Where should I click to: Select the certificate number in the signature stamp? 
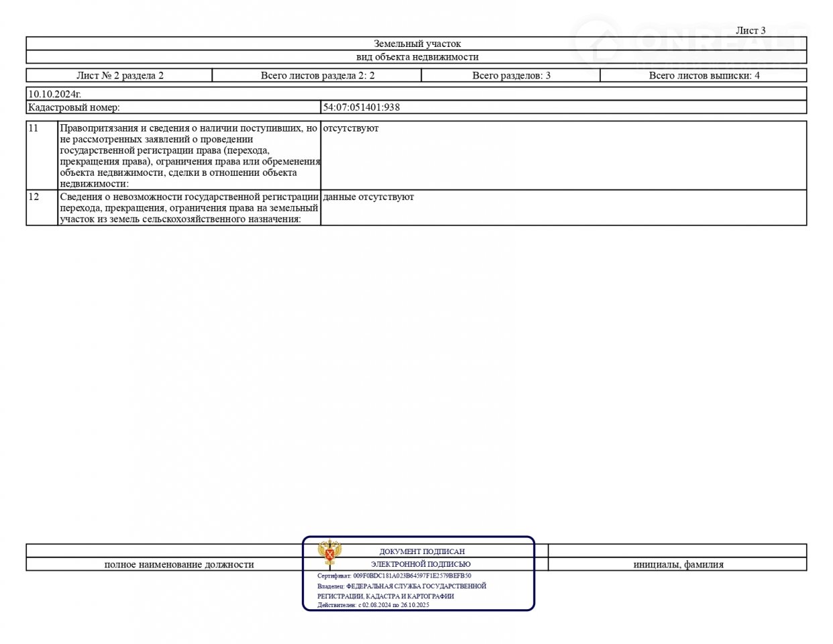pyautogui.click(x=412, y=576)
